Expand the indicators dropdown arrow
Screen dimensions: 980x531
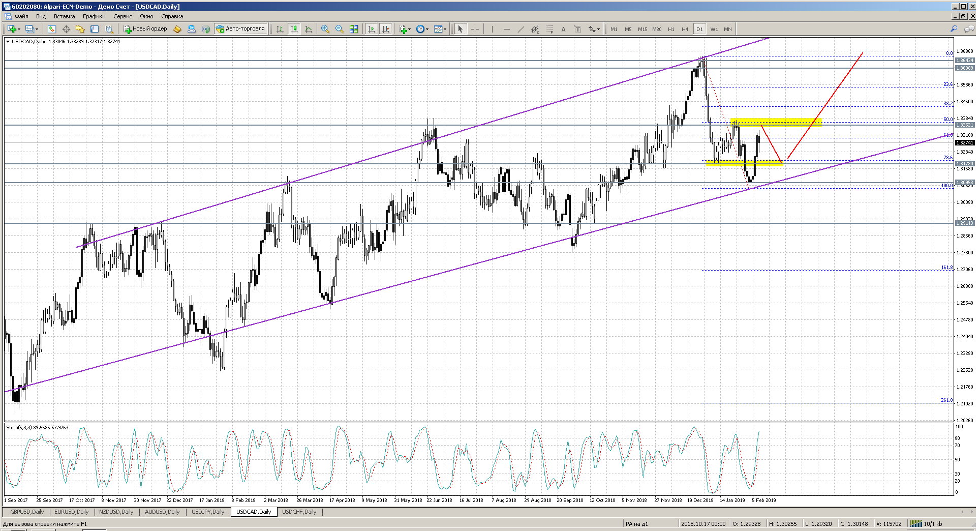[410, 29]
